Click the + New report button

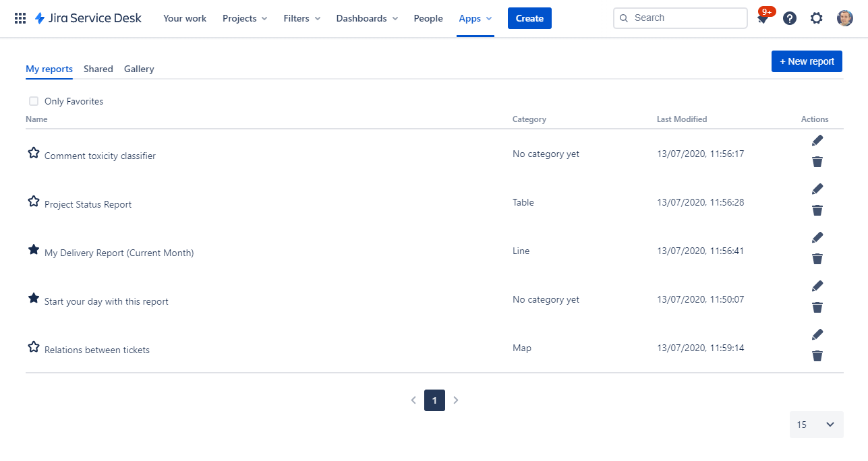click(807, 61)
